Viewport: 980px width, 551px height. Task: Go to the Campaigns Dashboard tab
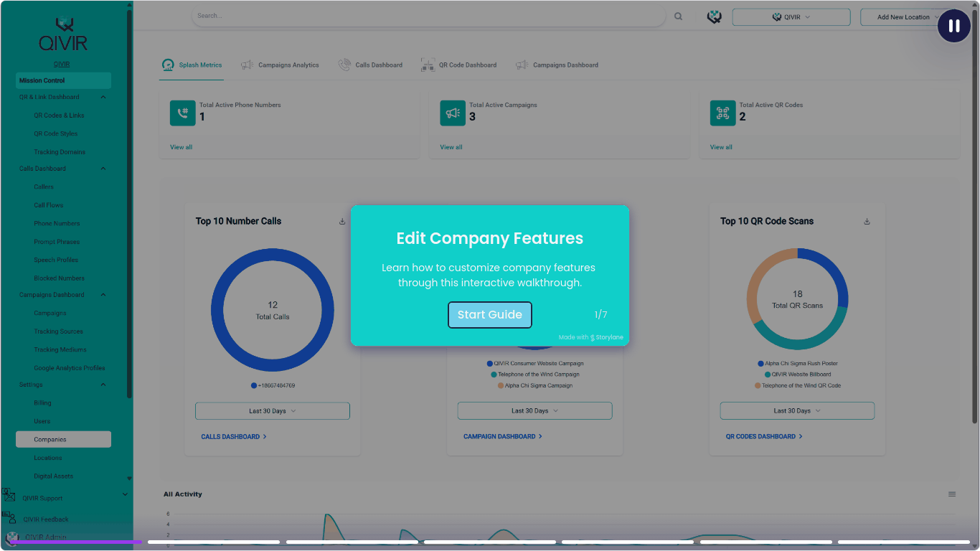pos(557,65)
